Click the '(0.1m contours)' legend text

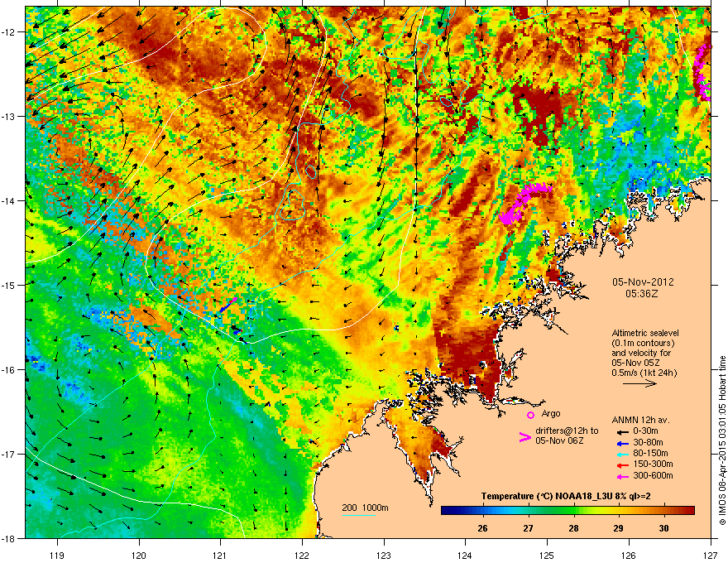tap(643, 344)
